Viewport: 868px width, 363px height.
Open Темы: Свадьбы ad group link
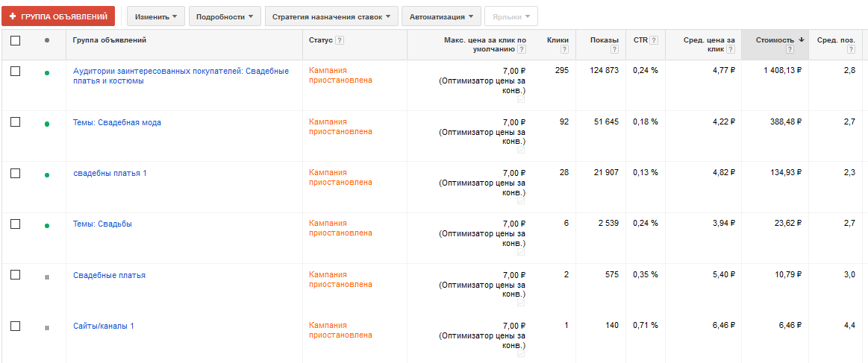(x=102, y=224)
